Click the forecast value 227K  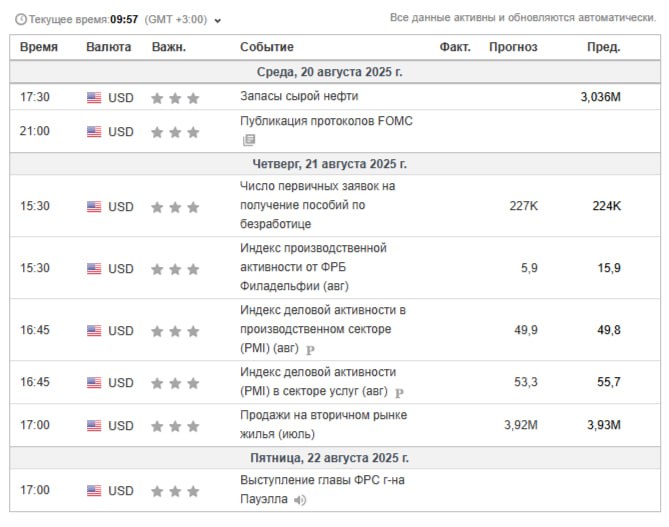524,206
